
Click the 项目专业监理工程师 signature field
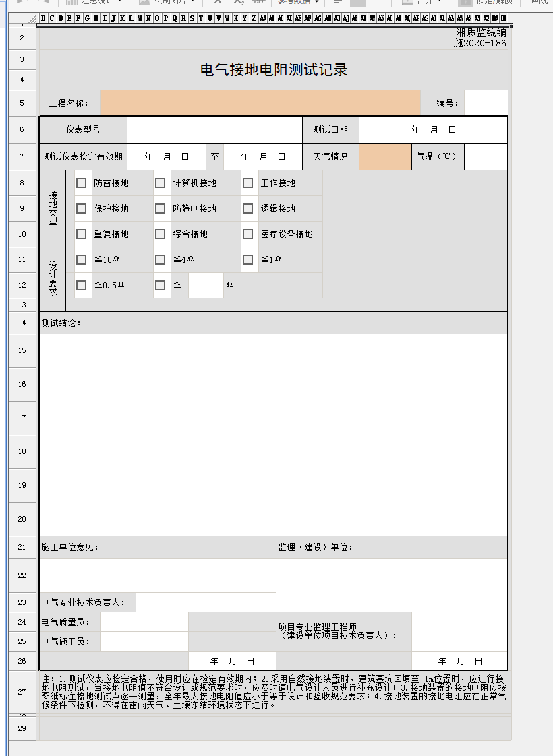[459, 631]
